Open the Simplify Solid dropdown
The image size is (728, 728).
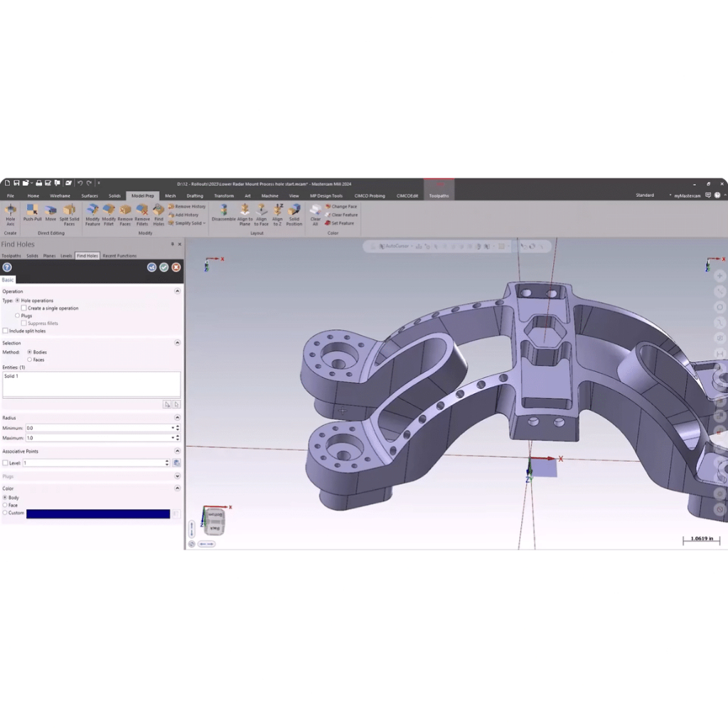[x=188, y=223]
